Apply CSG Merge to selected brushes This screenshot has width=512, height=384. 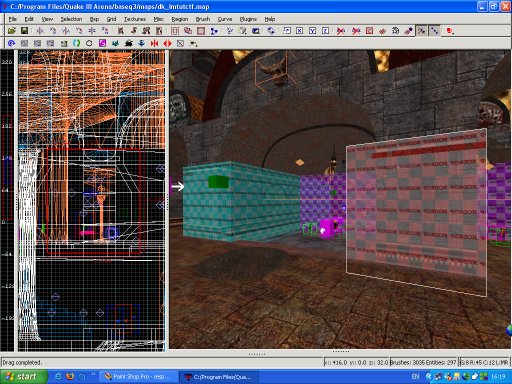(188, 31)
